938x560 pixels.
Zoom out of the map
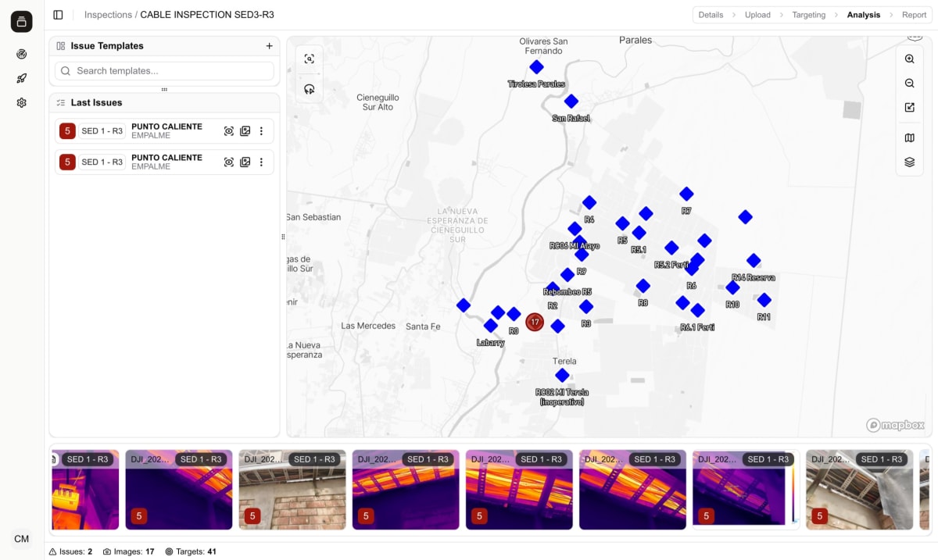(909, 83)
